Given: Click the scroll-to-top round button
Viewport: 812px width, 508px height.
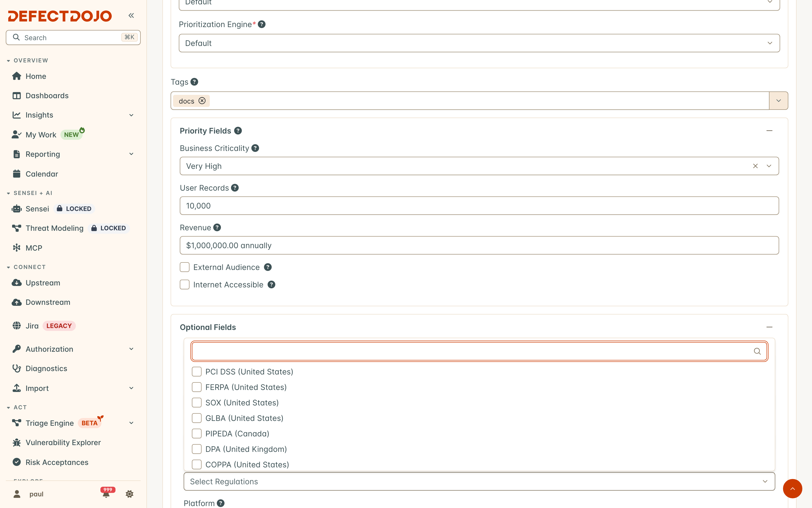Looking at the screenshot, I should (792, 488).
